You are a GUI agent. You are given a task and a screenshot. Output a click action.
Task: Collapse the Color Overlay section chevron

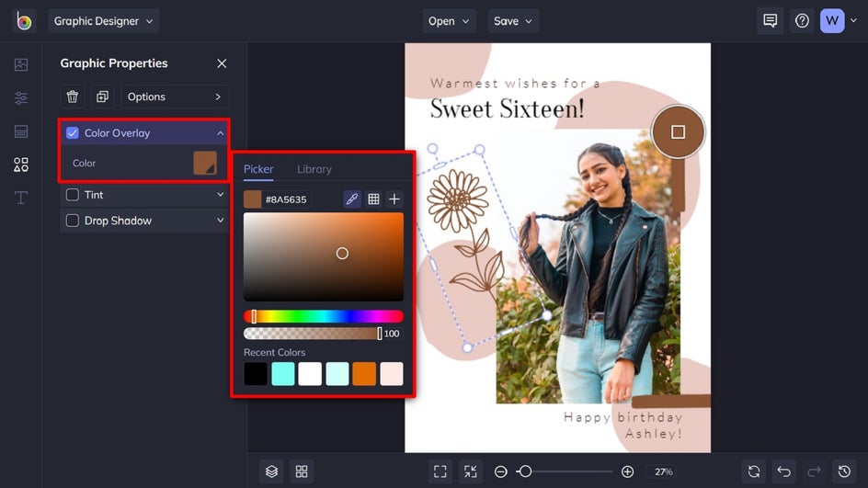221,133
